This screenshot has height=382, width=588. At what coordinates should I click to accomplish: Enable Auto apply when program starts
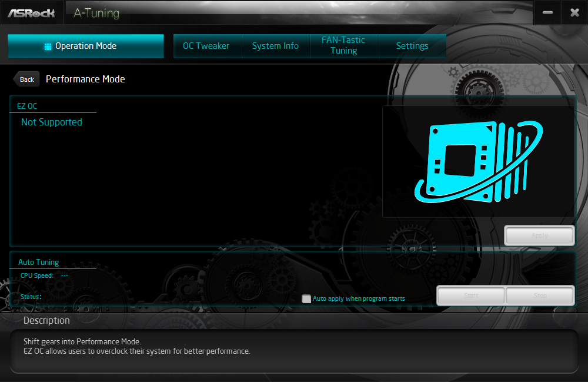(306, 298)
